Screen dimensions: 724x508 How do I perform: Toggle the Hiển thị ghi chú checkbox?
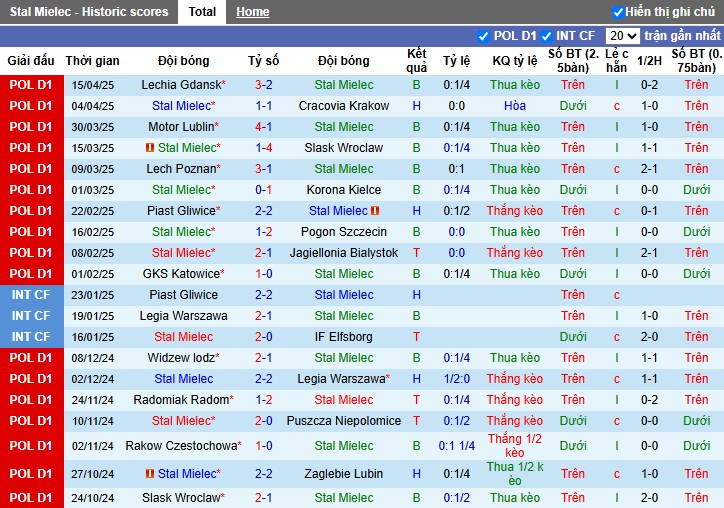point(618,12)
